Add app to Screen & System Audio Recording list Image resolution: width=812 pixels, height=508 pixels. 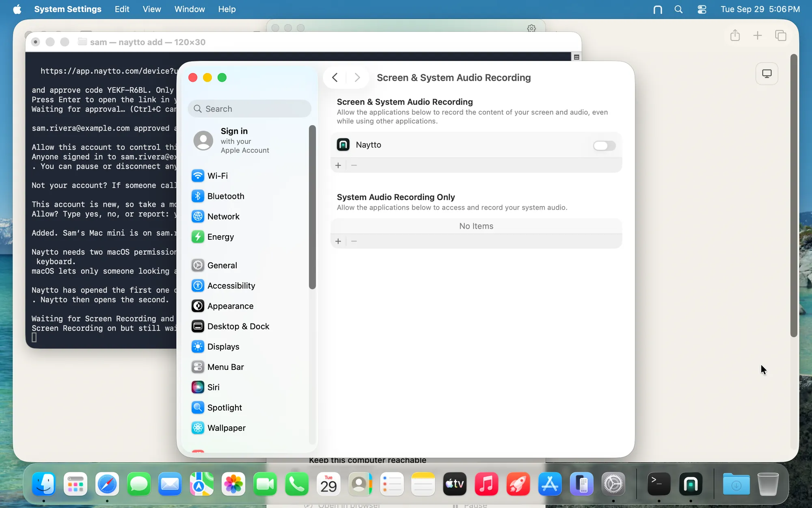click(x=338, y=165)
